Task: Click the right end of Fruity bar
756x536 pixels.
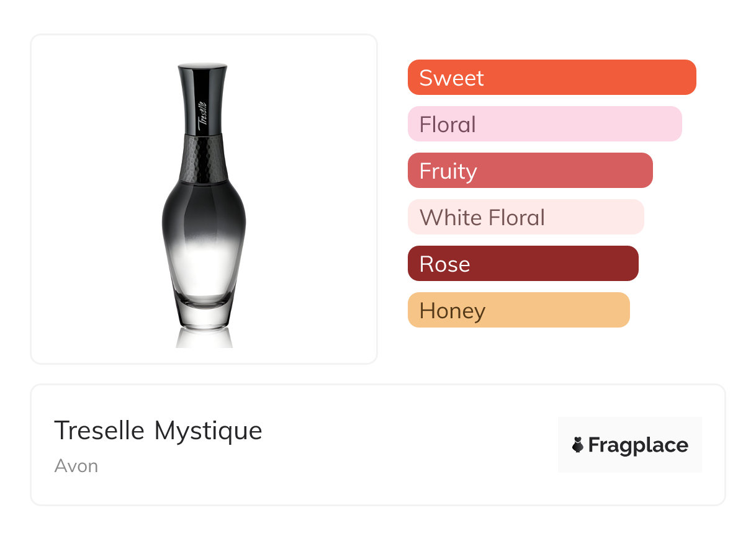Action: [x=643, y=171]
